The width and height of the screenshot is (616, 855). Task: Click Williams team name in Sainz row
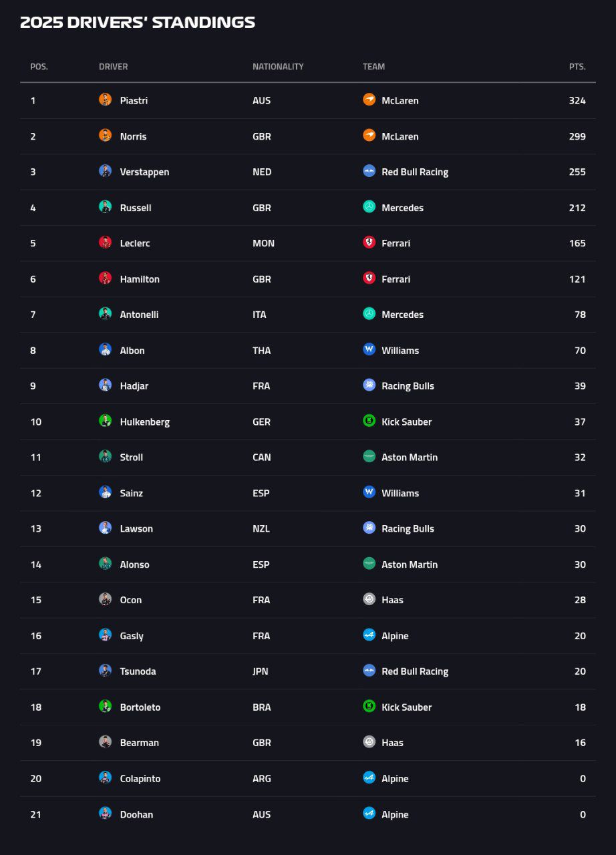[400, 493]
